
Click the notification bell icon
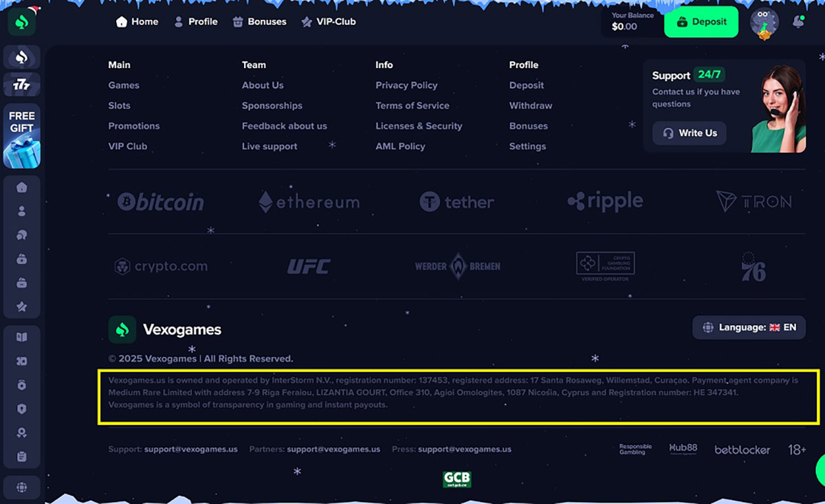click(798, 22)
